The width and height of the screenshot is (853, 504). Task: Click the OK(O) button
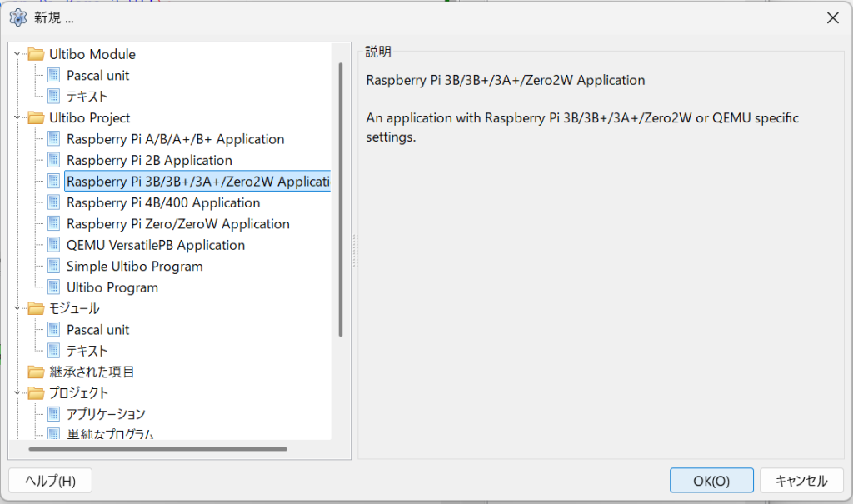[x=711, y=481]
